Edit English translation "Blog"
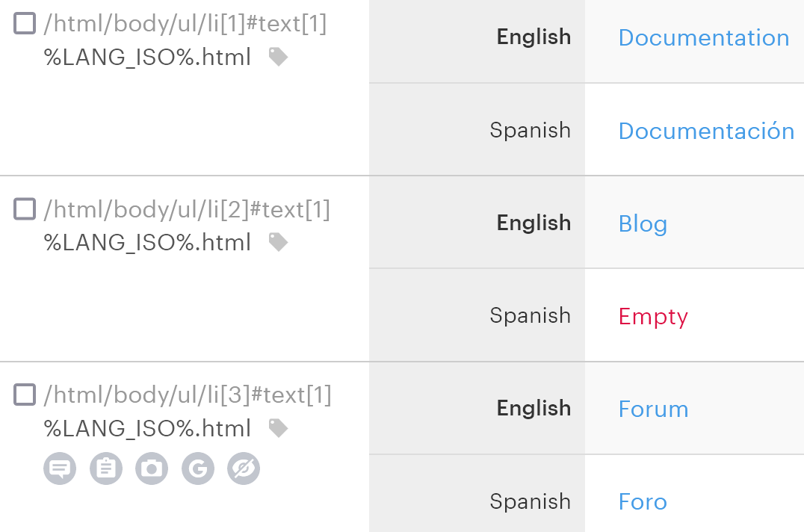Viewport: 804px width, 532px height. coord(643,223)
